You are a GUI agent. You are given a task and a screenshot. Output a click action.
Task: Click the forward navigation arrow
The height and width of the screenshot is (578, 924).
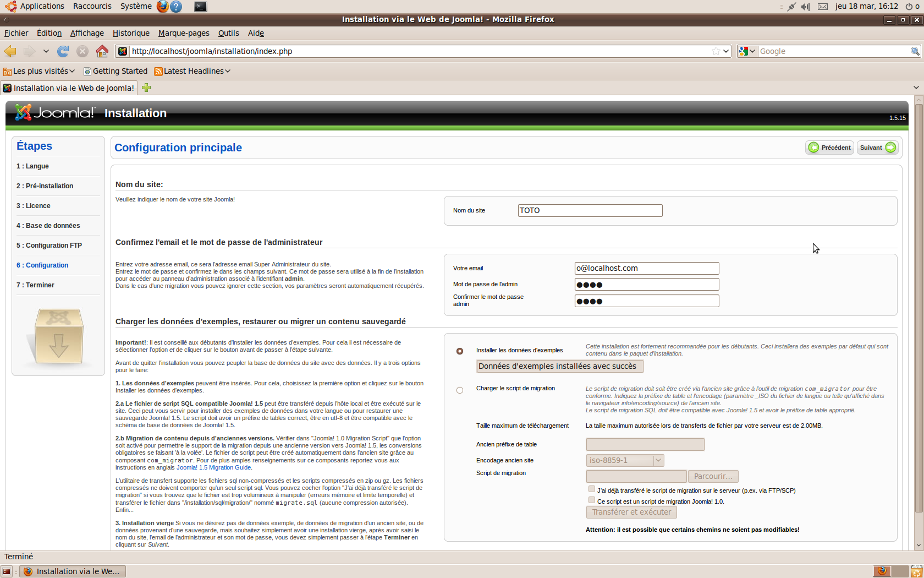click(29, 51)
